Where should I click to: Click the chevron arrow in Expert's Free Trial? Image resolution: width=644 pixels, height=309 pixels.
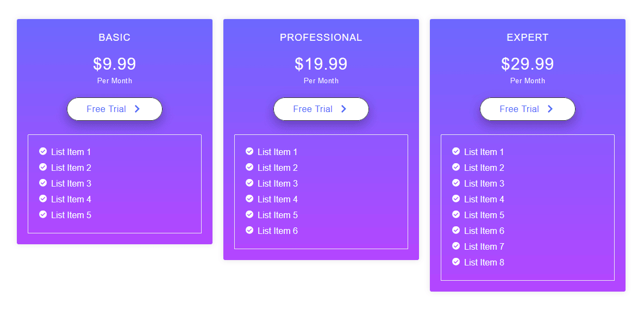(550, 109)
